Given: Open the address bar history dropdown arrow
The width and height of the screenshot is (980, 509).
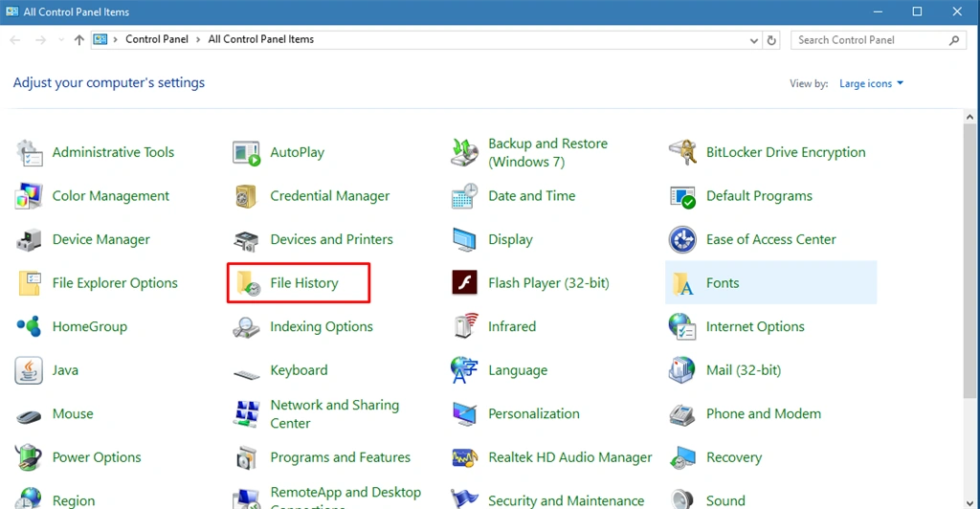Looking at the screenshot, I should pos(754,40).
